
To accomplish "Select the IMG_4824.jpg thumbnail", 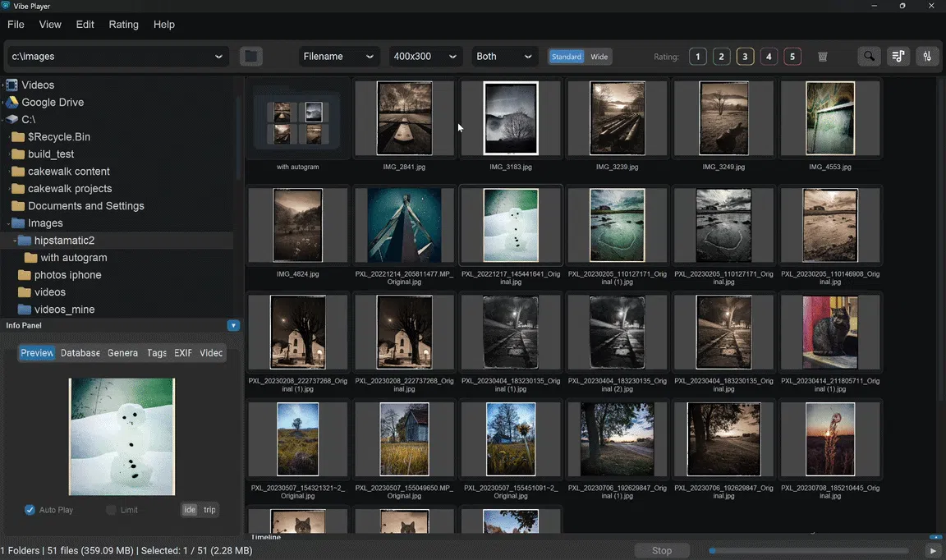I will tap(297, 225).
